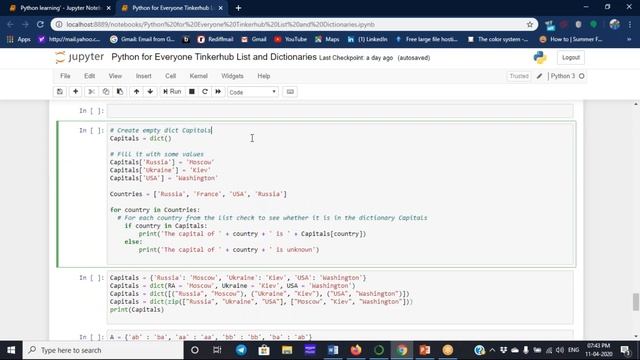Open Microsoft Store from the taskbar
Image resolution: width=640 pixels, height=360 pixels.
pos(264,350)
